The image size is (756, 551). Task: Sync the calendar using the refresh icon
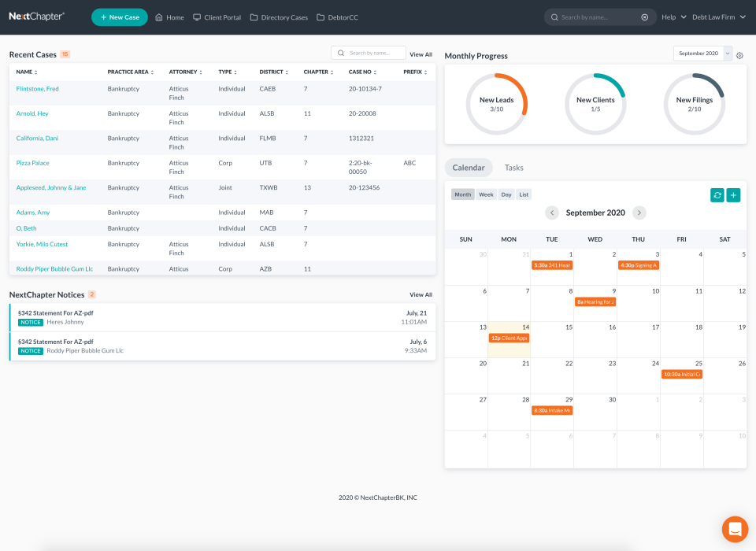(716, 194)
